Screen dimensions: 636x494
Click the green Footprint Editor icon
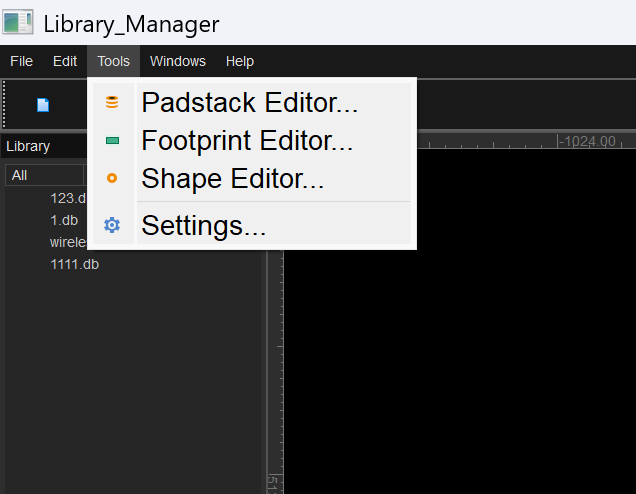(x=112, y=141)
